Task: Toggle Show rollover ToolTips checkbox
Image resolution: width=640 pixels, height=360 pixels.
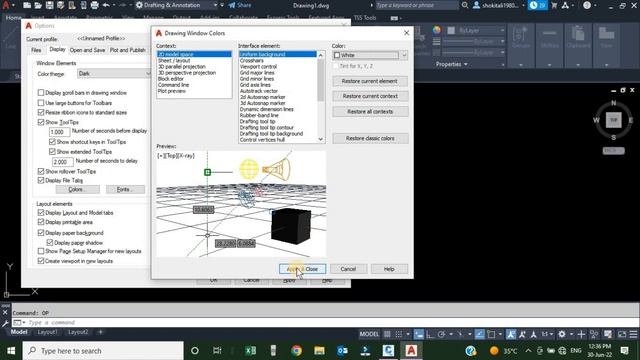Action: coord(41,171)
